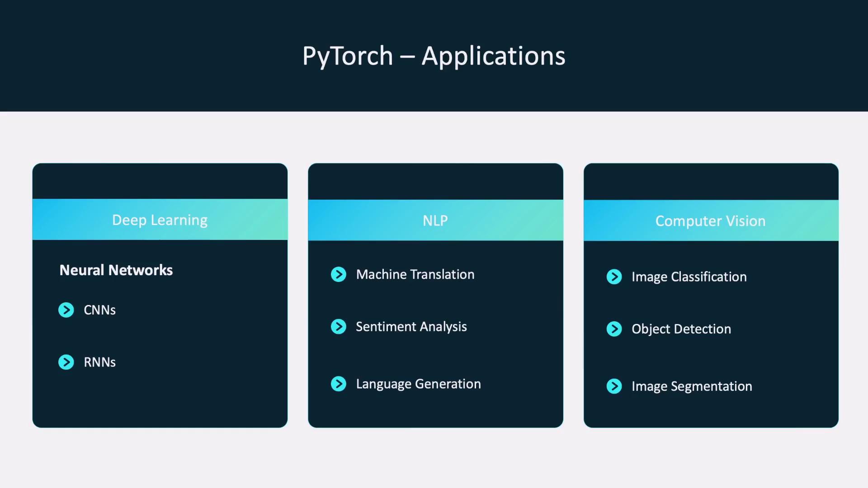Click the Language Generation text
The width and height of the screenshot is (868, 488).
click(418, 384)
